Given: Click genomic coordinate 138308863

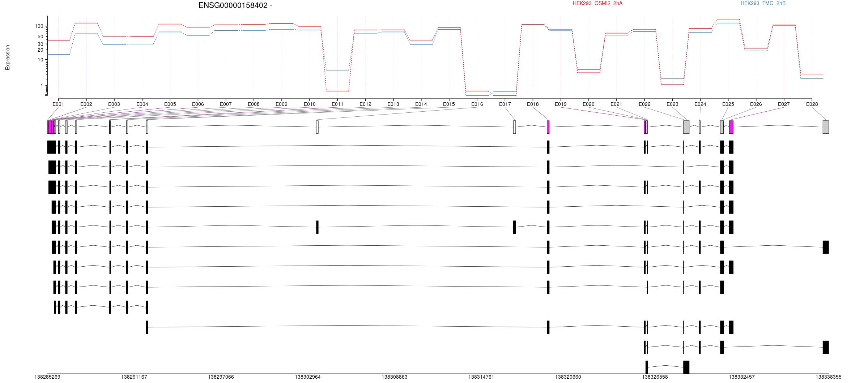Looking at the screenshot, I should [395, 377].
